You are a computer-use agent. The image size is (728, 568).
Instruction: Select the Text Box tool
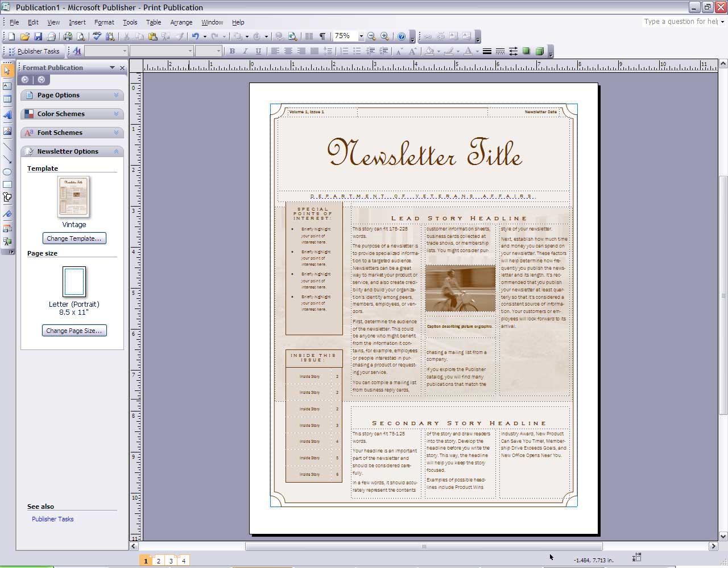[x=7, y=86]
